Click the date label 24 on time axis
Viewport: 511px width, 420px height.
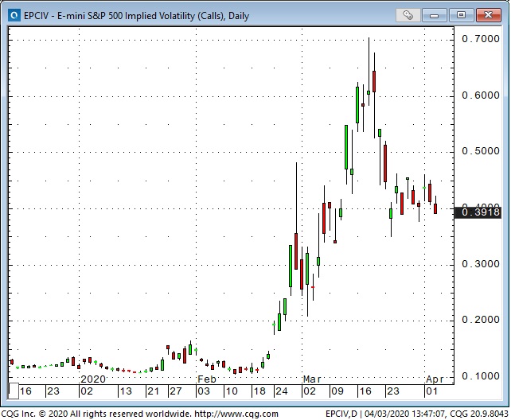[282, 391]
